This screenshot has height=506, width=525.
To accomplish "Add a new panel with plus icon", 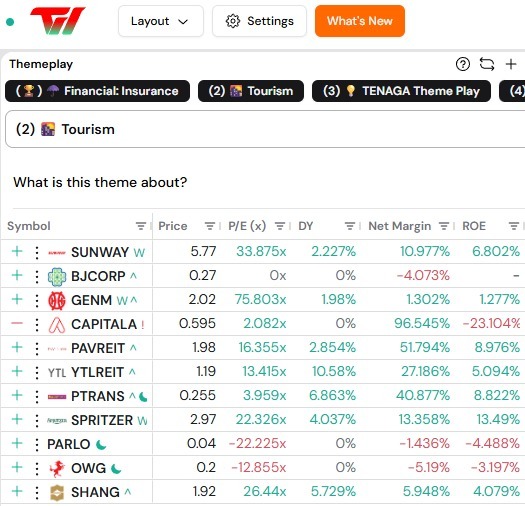I will tap(511, 64).
